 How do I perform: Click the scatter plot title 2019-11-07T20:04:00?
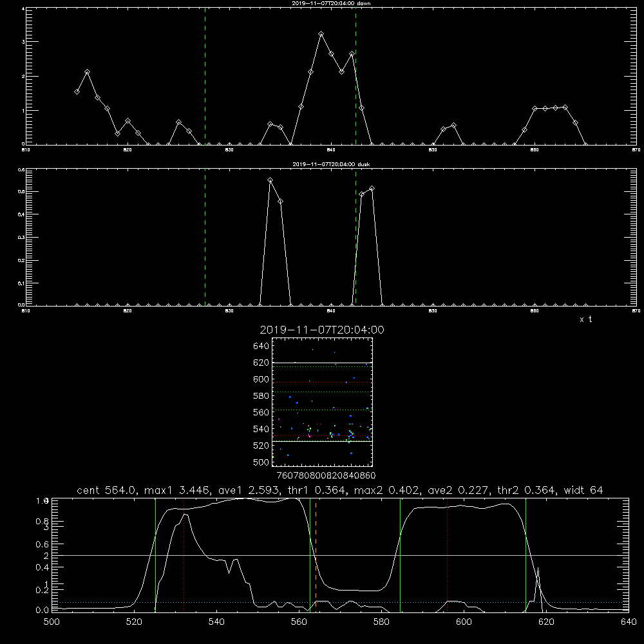click(322, 330)
